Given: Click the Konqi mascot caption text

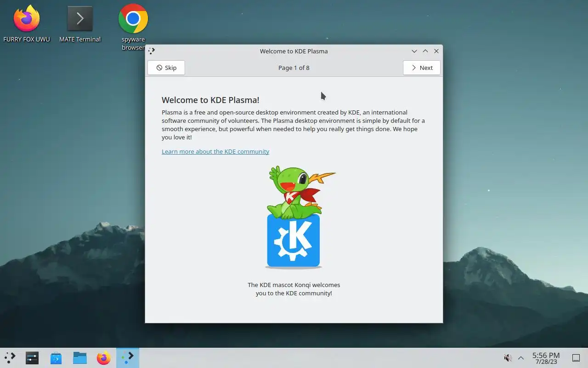Looking at the screenshot, I should point(294,289).
